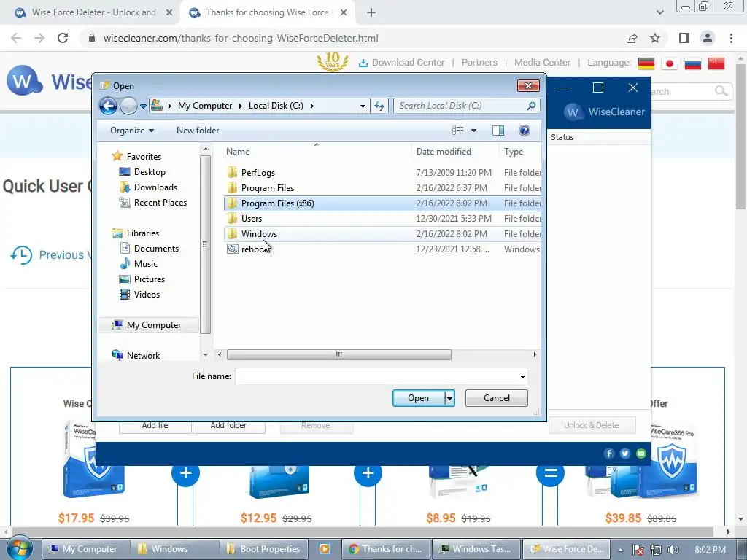Screen dimensions: 747x560
Task: Open Chrome side panel icon
Action: (684, 38)
